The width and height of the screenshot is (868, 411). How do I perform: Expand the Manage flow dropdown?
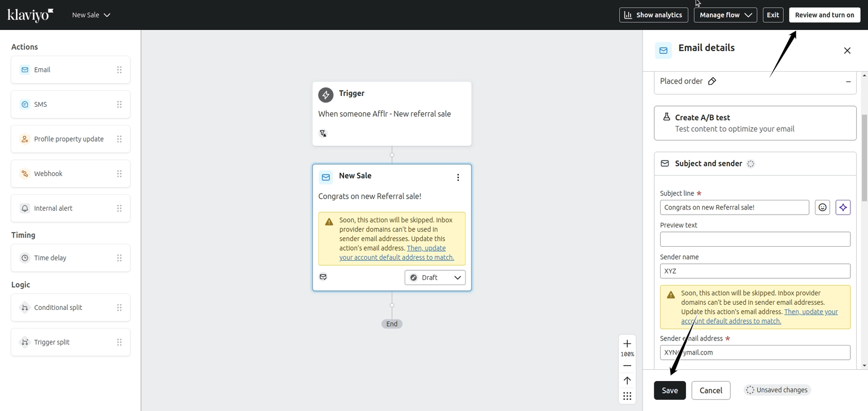point(725,15)
